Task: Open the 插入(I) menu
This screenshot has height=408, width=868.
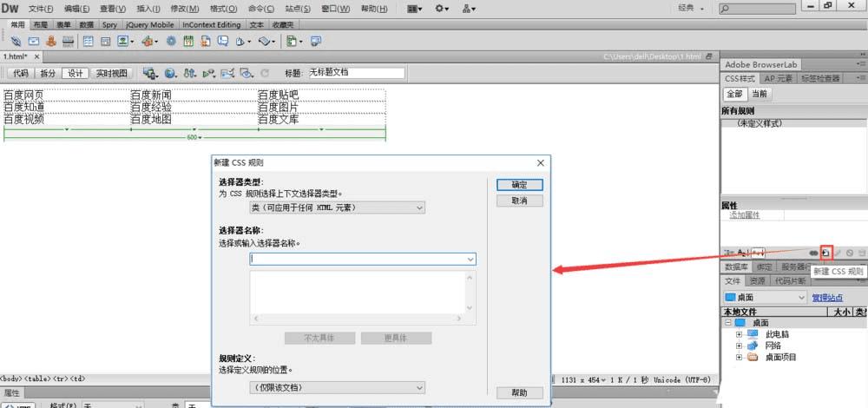Action: pos(148,9)
